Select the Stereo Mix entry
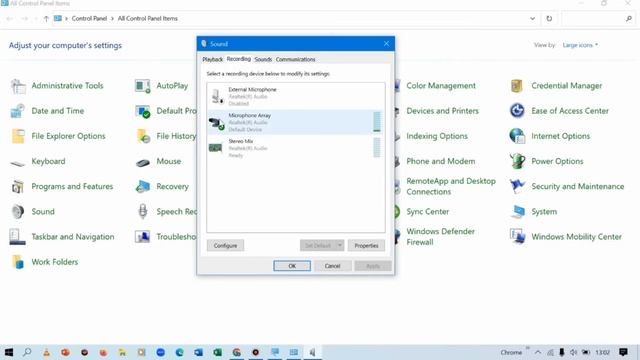The width and height of the screenshot is (640, 360). [296, 148]
